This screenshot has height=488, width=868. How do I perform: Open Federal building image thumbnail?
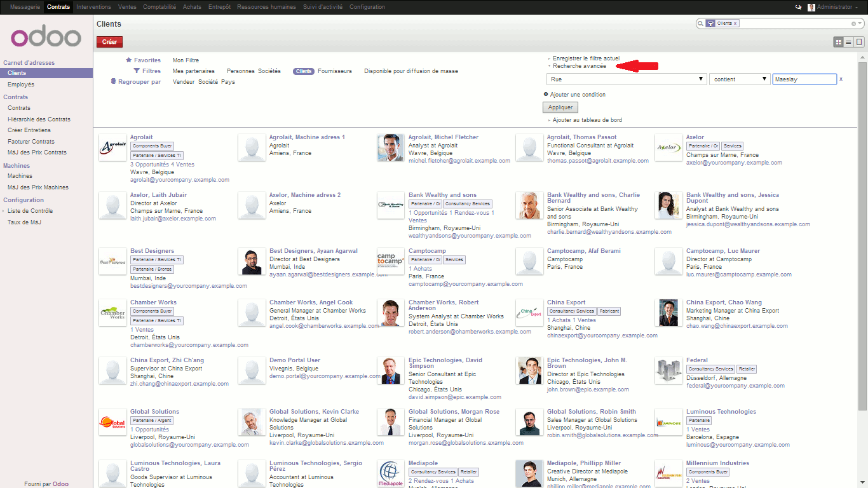[x=668, y=370]
